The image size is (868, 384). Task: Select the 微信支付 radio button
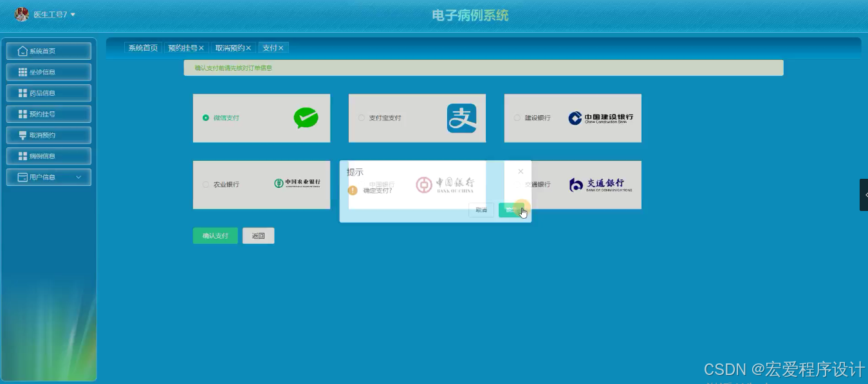(x=206, y=118)
